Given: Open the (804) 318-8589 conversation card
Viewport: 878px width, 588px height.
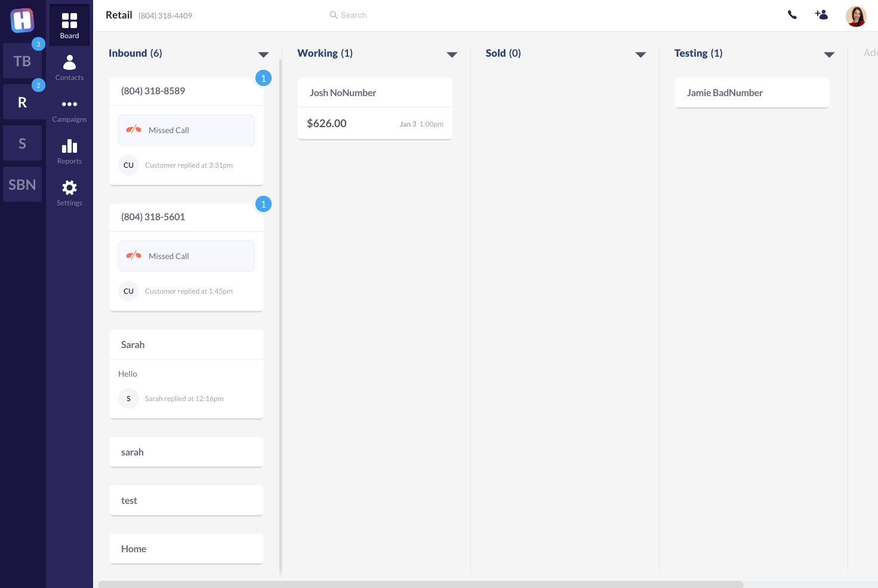Looking at the screenshot, I should click(x=186, y=91).
